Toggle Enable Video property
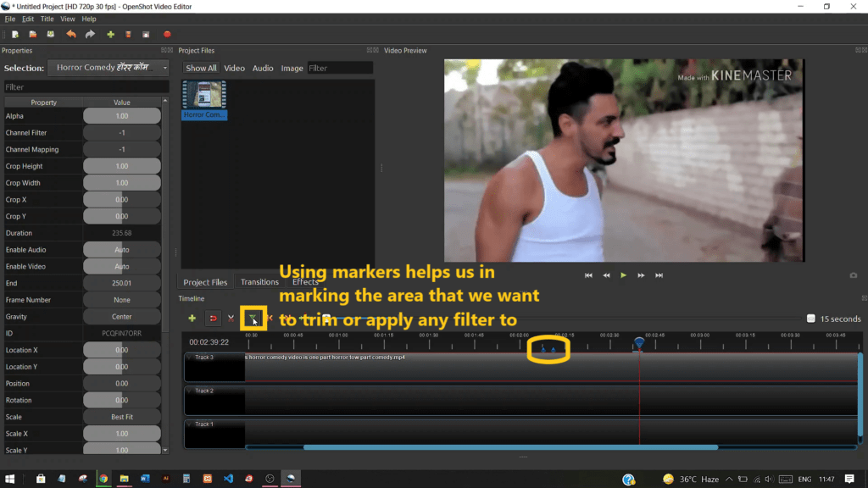This screenshot has height=488, width=868. click(121, 266)
